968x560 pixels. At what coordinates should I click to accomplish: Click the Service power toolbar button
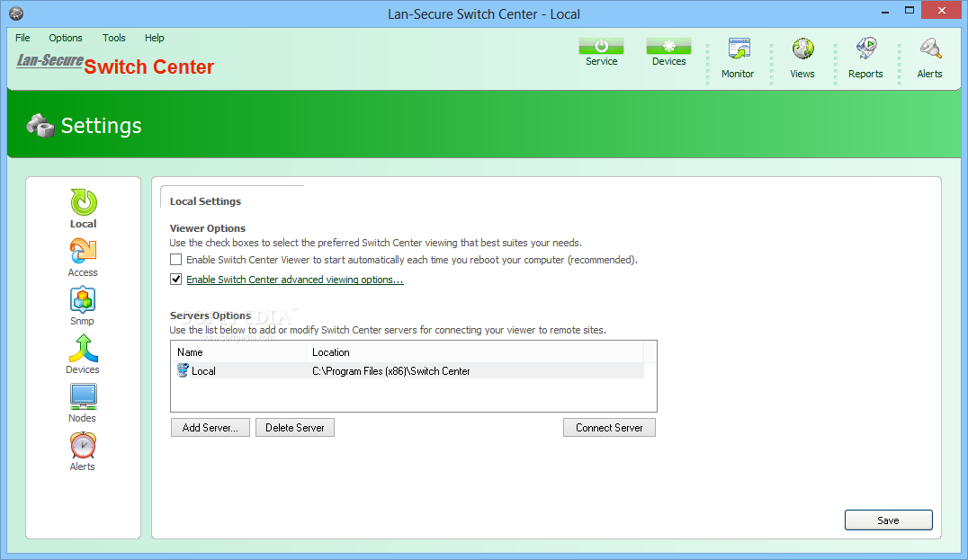click(x=601, y=46)
